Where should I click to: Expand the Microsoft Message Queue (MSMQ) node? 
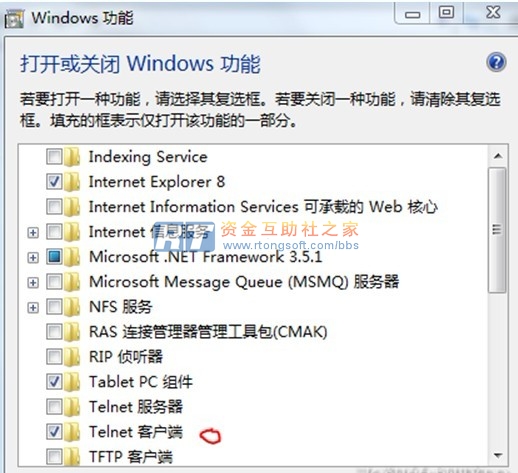click(33, 282)
